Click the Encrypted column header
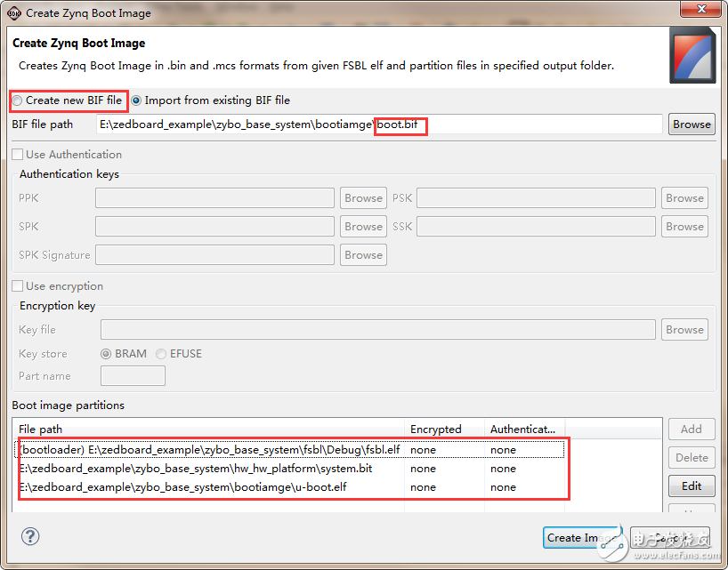Image resolution: width=728 pixels, height=570 pixels. pos(443,429)
